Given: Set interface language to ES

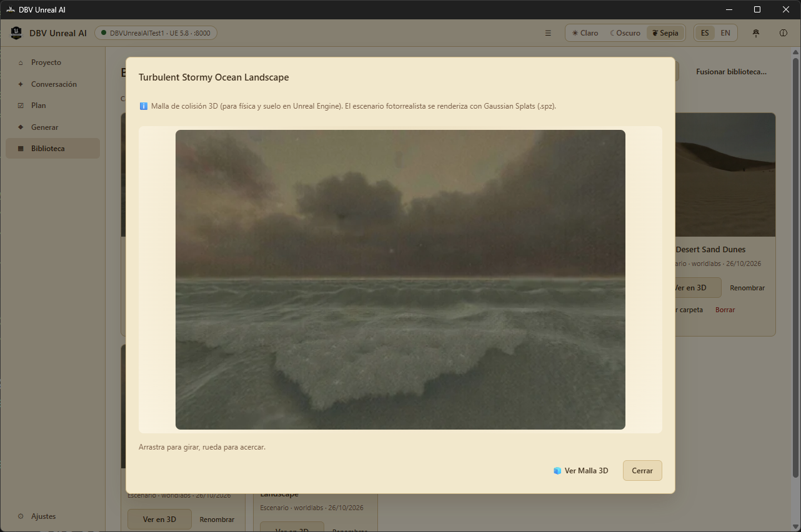Looking at the screenshot, I should click(x=705, y=33).
